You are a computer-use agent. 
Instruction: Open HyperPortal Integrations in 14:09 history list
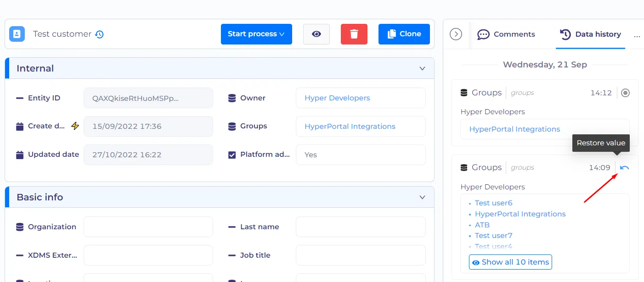point(520,214)
